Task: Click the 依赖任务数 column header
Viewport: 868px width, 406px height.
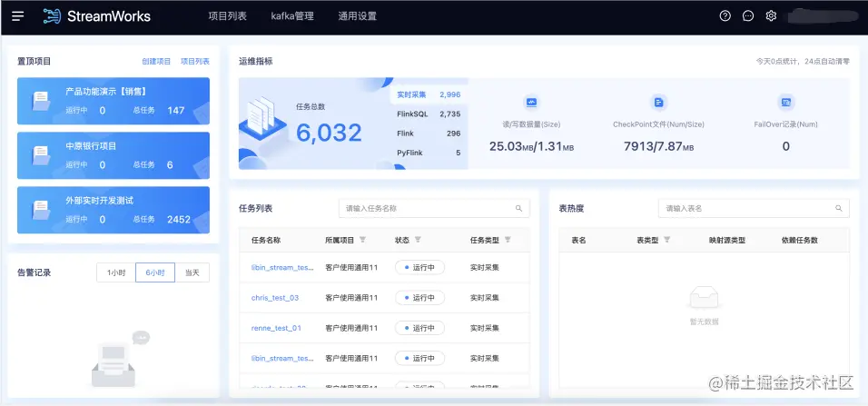Action: (799, 241)
